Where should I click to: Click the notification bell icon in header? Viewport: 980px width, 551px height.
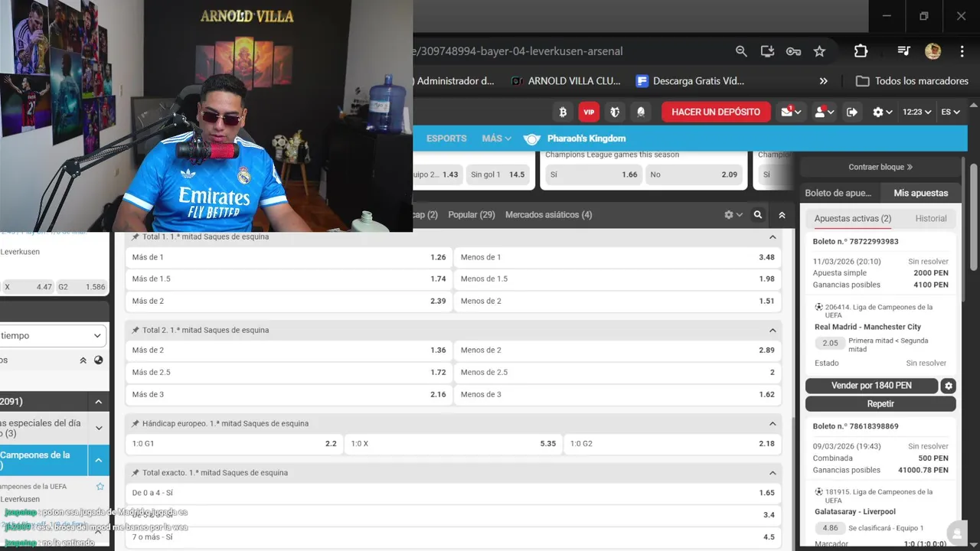coord(641,112)
